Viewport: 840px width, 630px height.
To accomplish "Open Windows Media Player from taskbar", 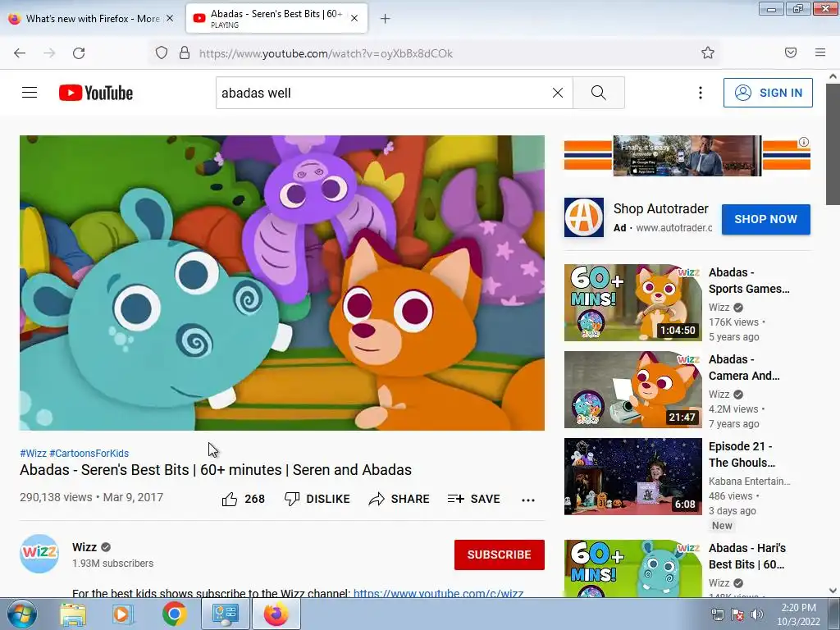I will click(x=123, y=614).
